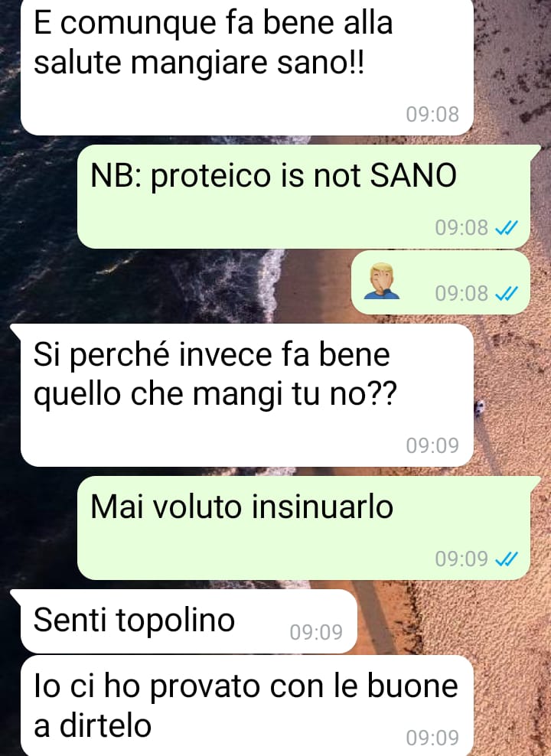Image resolution: width=551 pixels, height=756 pixels.
Task: Tap 09:08 timestamp of 'NB: proteico' message
Action: pos(461,227)
